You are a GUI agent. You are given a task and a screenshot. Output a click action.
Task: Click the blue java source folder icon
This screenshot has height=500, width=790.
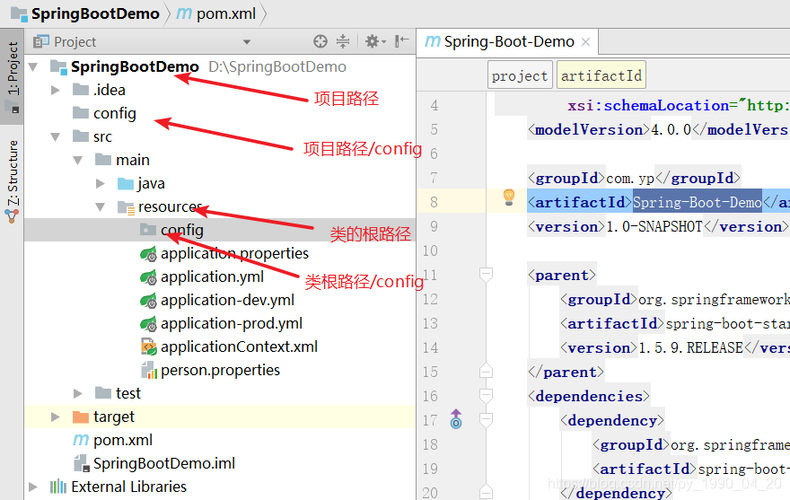125,183
